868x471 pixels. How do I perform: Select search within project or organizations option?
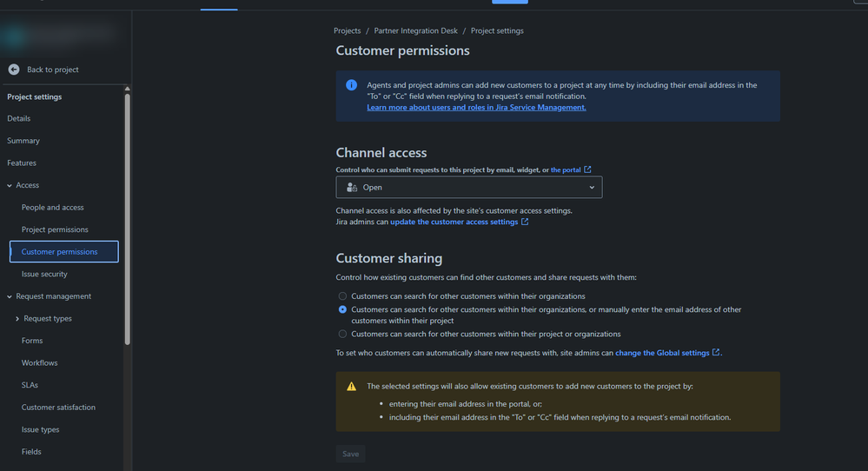point(342,334)
